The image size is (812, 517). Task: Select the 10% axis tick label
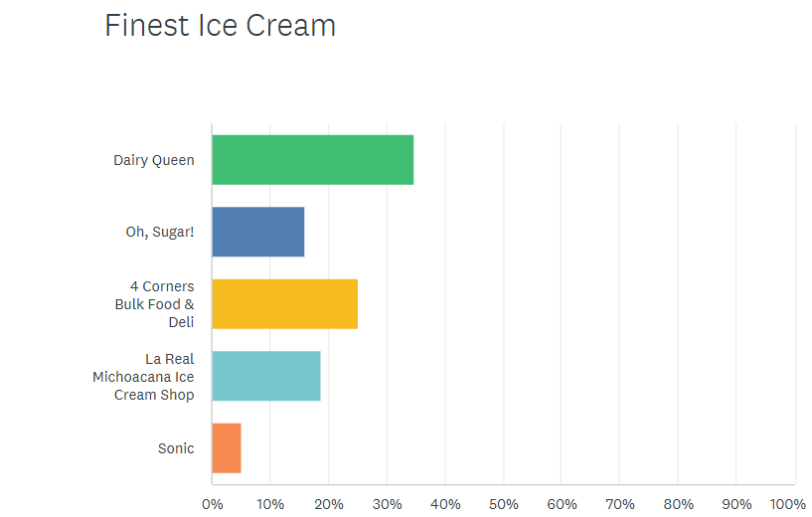pyautogui.click(x=270, y=504)
